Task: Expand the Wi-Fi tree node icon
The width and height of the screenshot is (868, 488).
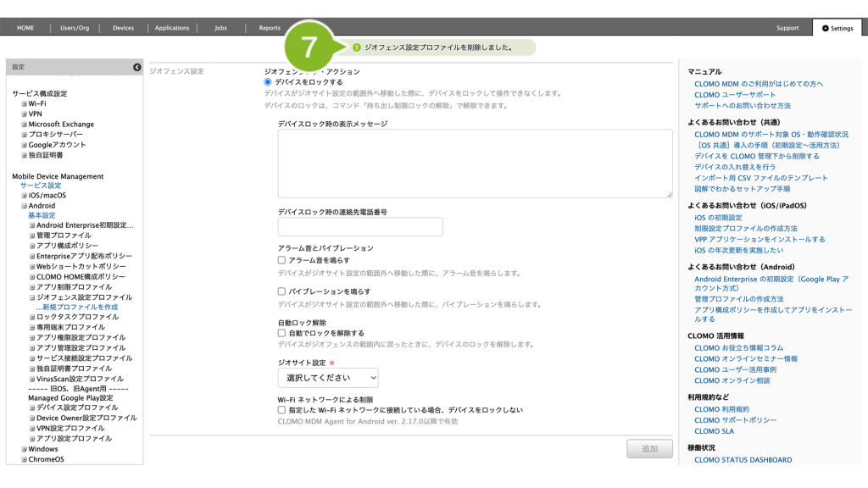Action: point(25,104)
